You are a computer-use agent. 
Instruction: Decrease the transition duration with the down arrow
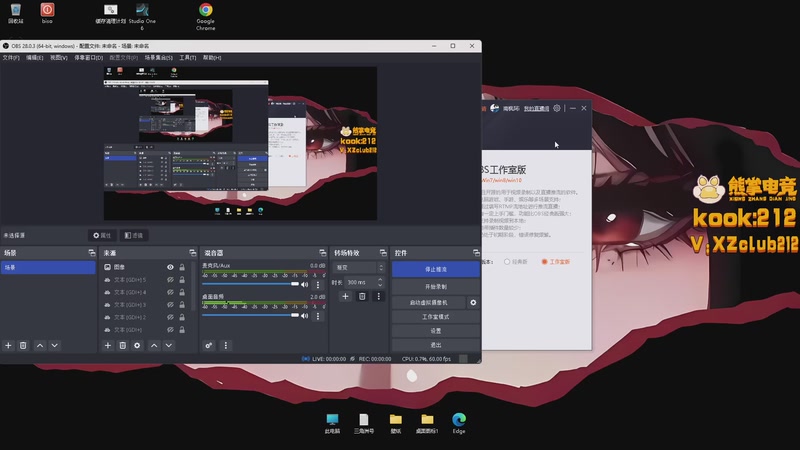[380, 285]
